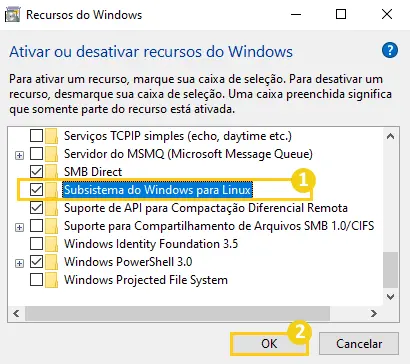Click folder icon next to Windows PowerShell 3.0
The height and width of the screenshot is (364, 410).
[x=52, y=262]
